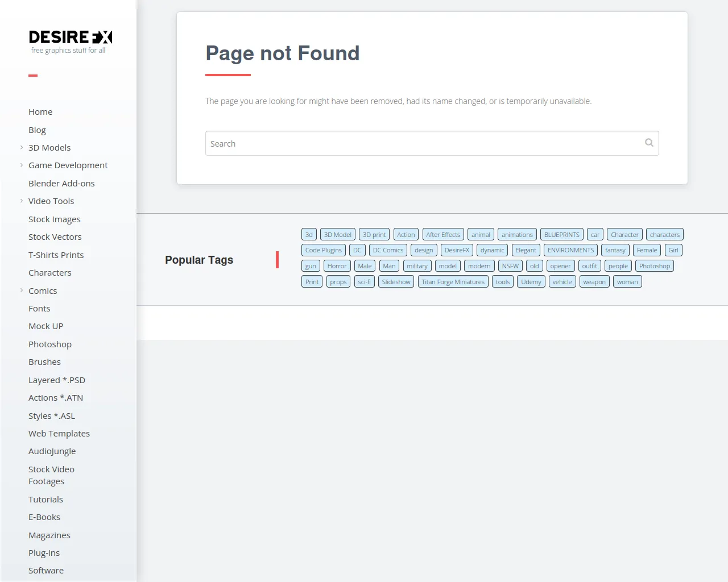Click the search magnifier icon
This screenshot has height=582, width=728.
point(649,143)
